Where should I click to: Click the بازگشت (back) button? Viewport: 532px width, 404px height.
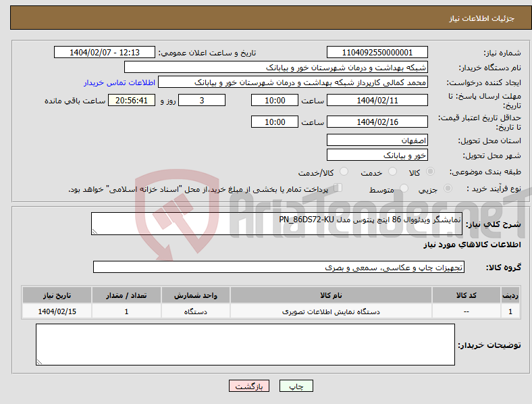[x=249, y=386]
